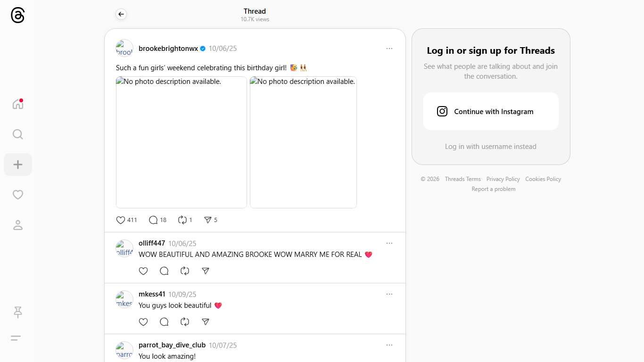644x362 pixels.
Task: Go to the Home feed icon
Action: coord(18,104)
